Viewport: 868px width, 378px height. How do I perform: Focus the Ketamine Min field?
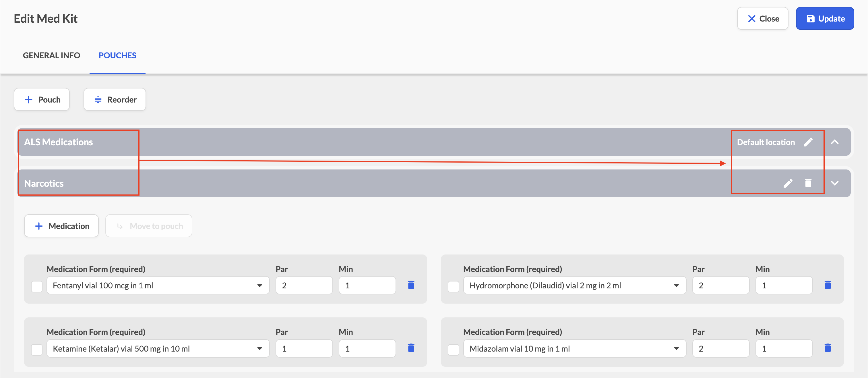tap(367, 348)
